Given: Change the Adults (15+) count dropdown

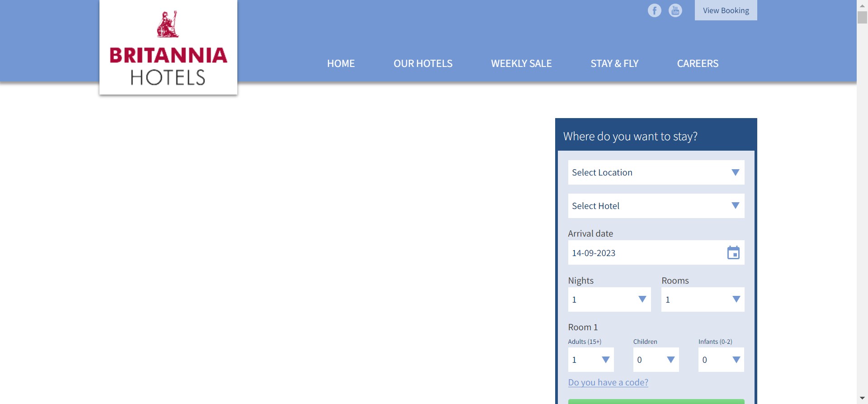Looking at the screenshot, I should click(x=590, y=360).
